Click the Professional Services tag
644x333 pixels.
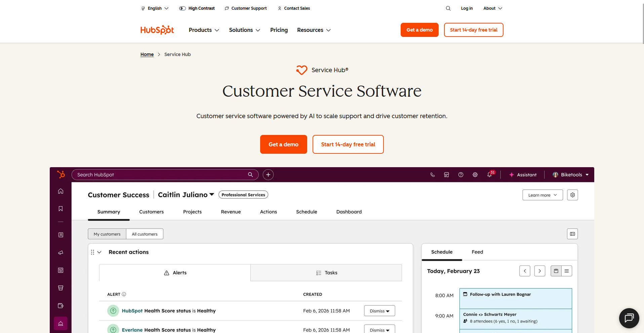click(x=243, y=195)
